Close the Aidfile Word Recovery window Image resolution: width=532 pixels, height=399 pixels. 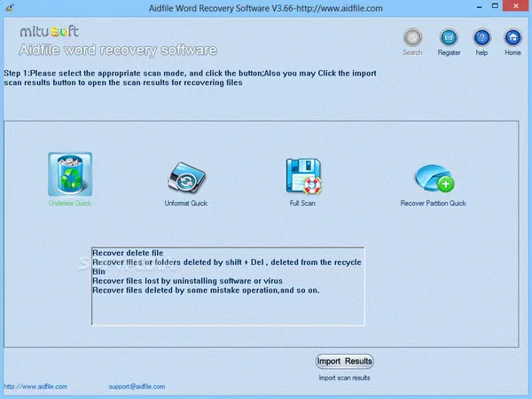[x=516, y=6]
